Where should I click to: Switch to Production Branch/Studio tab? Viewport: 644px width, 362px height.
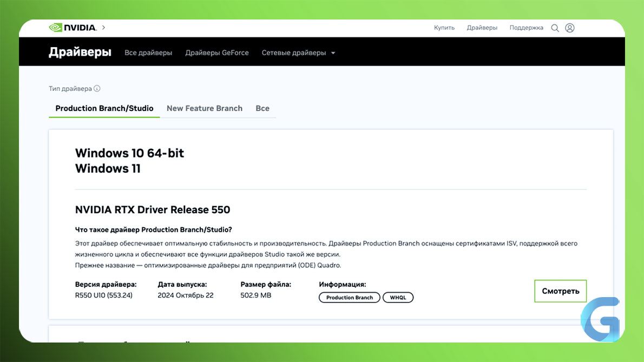104,108
